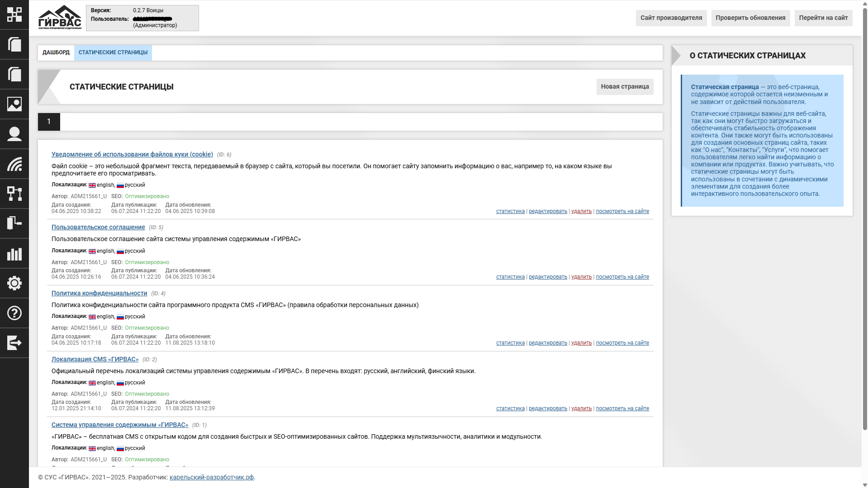The image size is (868, 488).
Task: Click the ГИРВАС logo
Action: pyautogui.click(x=60, y=18)
